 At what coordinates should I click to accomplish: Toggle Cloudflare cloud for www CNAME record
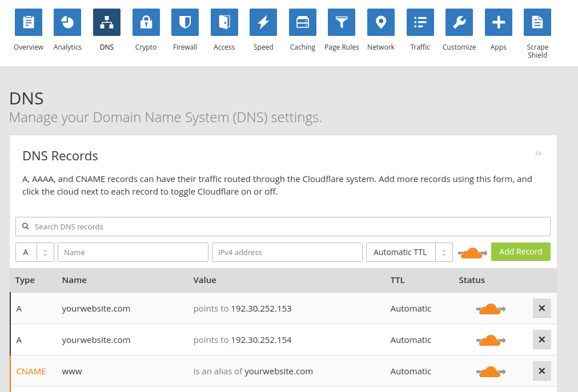pyautogui.click(x=490, y=372)
